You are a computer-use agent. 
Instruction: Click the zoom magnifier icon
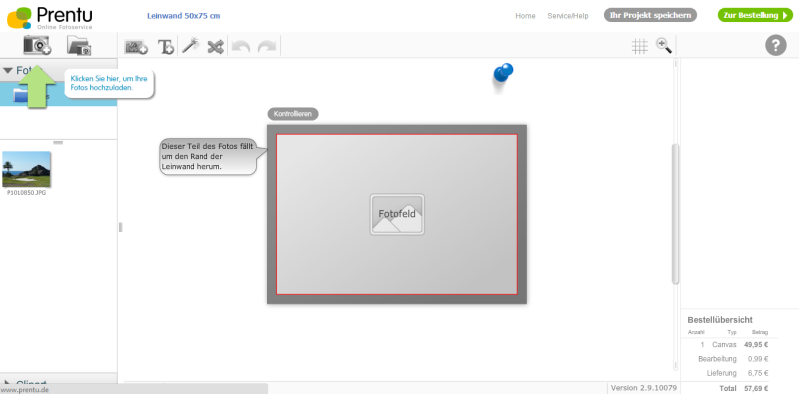[x=664, y=46]
